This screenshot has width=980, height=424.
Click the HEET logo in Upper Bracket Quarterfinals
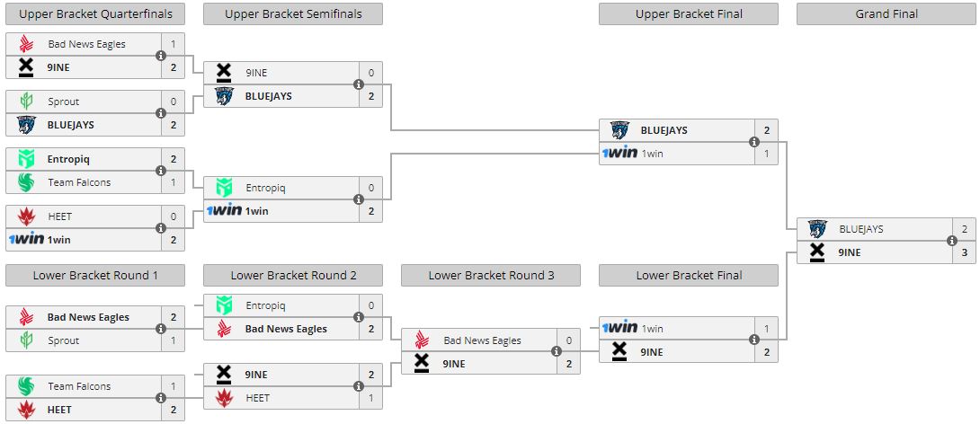click(x=26, y=216)
